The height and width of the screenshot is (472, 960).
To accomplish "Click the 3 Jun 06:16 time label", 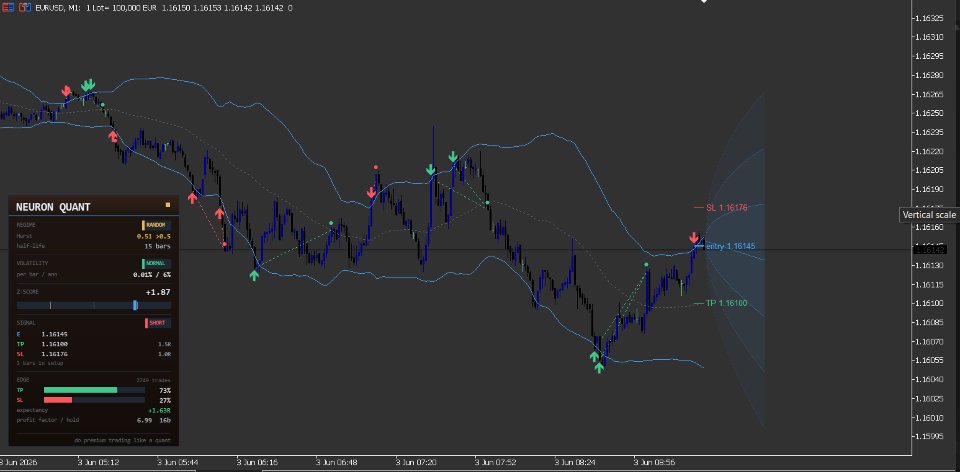I will pyautogui.click(x=257, y=462).
